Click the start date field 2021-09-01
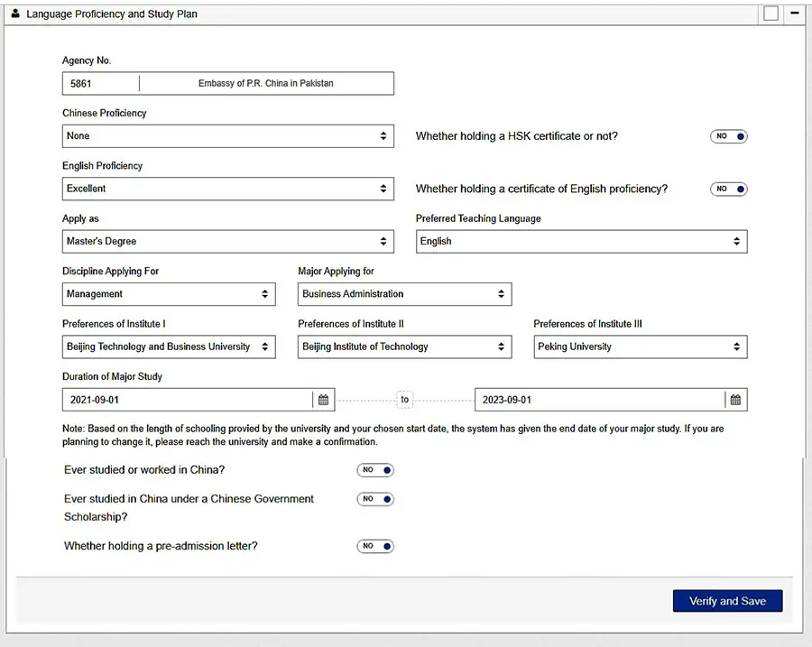 coord(187,400)
